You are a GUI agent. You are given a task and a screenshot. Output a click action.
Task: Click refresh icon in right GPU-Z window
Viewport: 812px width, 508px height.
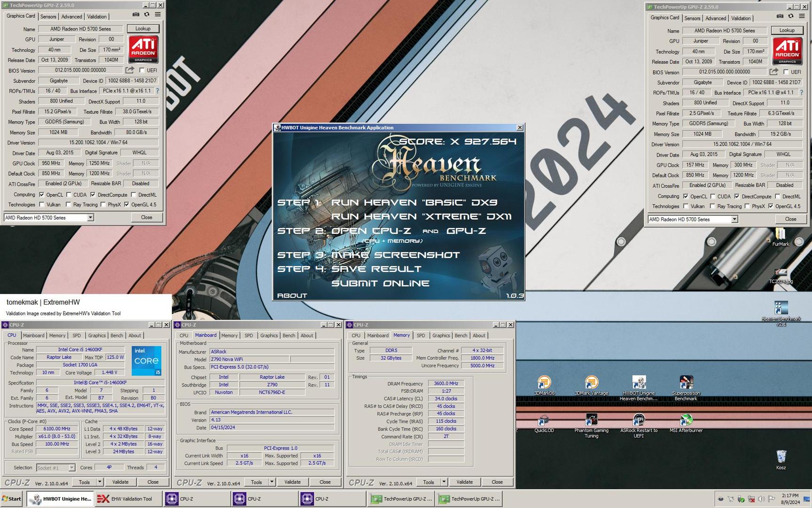pyautogui.click(x=791, y=16)
